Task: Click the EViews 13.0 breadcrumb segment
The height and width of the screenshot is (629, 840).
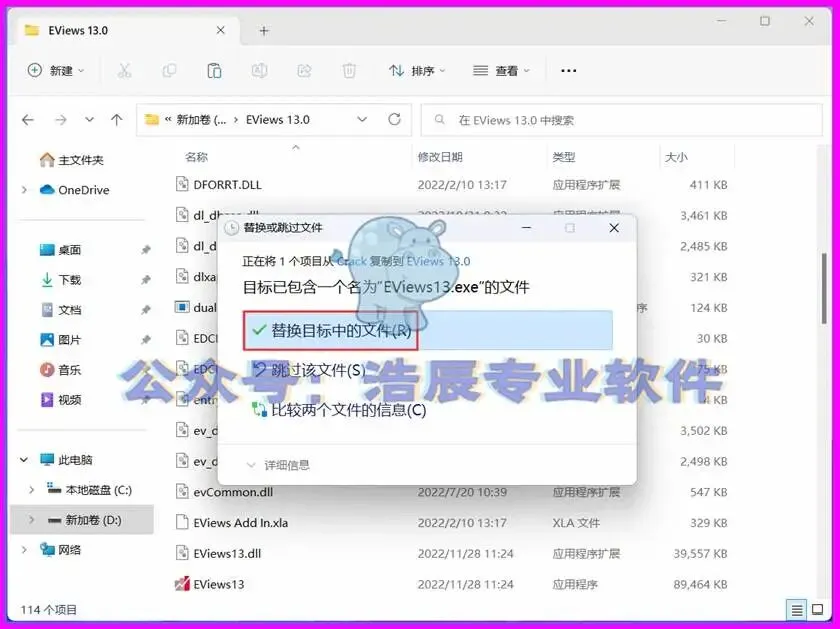Action: click(278, 119)
